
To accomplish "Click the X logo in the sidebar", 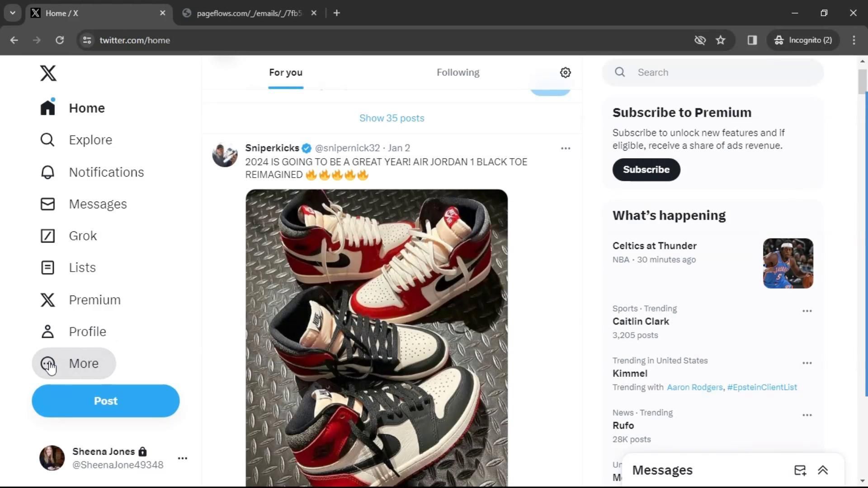I will (x=48, y=73).
